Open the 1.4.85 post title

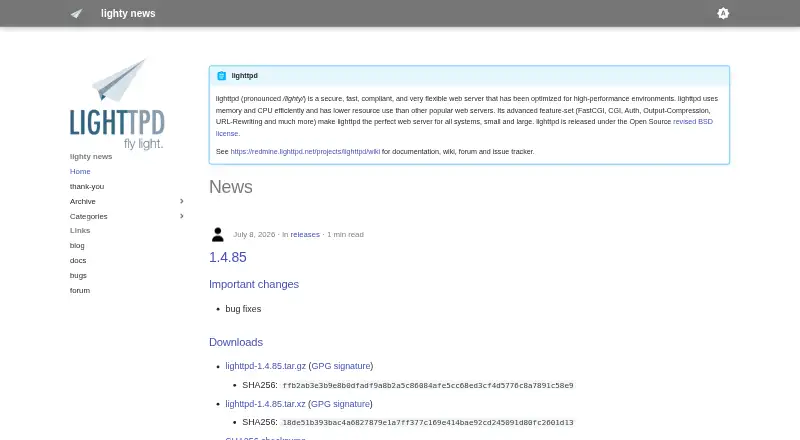pyautogui.click(x=228, y=257)
